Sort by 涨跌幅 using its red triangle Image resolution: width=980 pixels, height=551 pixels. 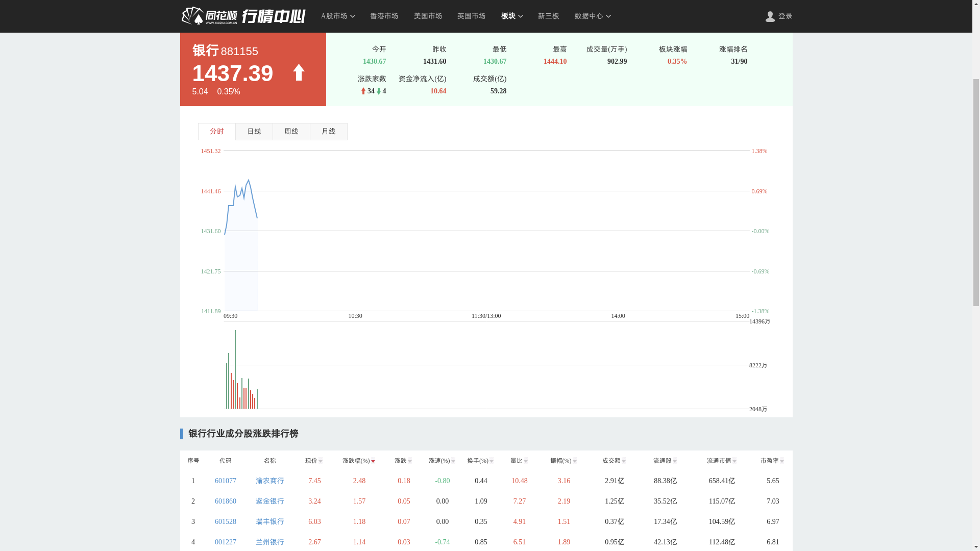tap(373, 460)
